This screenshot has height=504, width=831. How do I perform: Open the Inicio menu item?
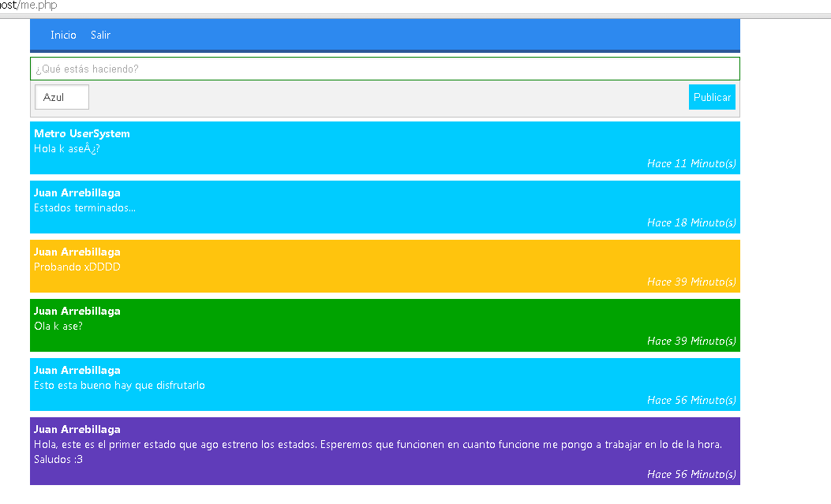[x=63, y=35]
